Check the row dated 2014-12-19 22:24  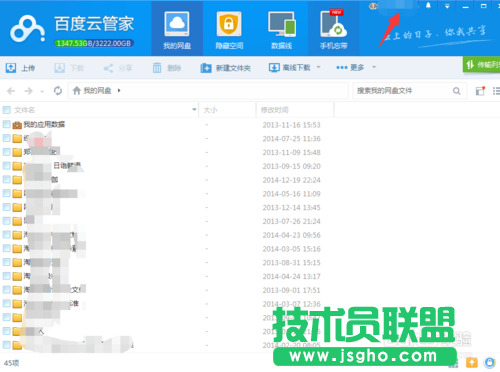pyautogui.click(x=6, y=179)
